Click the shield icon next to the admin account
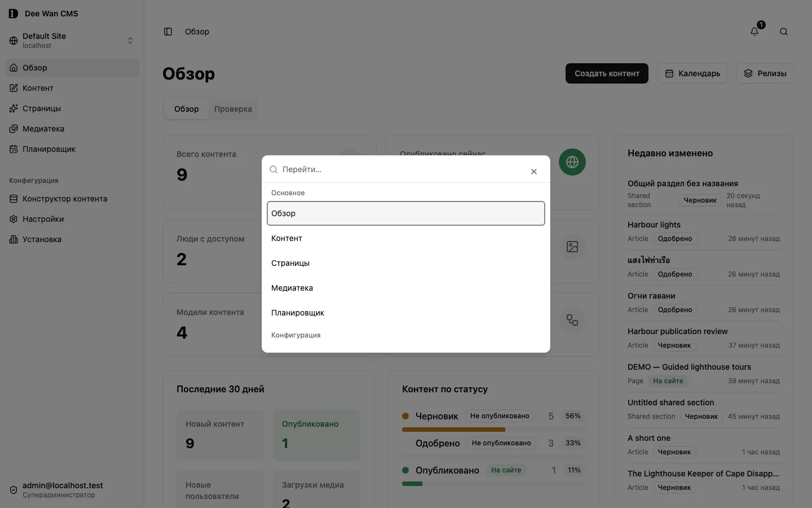Image resolution: width=812 pixels, height=508 pixels. (x=14, y=490)
